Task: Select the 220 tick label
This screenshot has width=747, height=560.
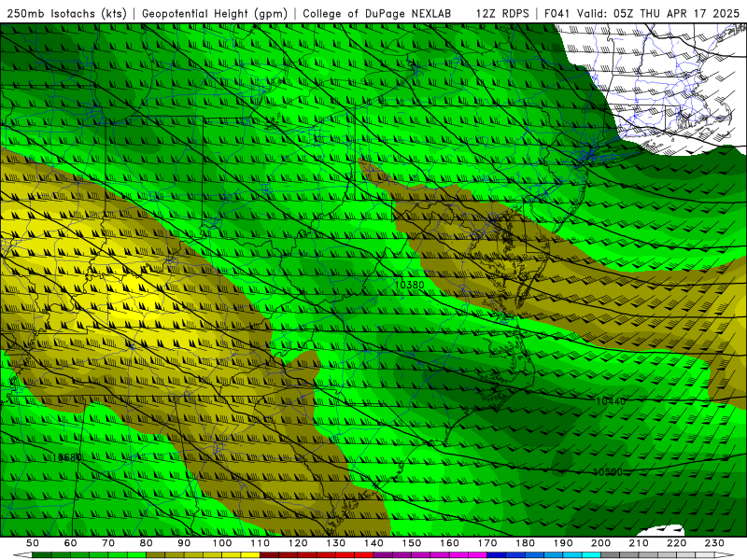Action: [677, 543]
